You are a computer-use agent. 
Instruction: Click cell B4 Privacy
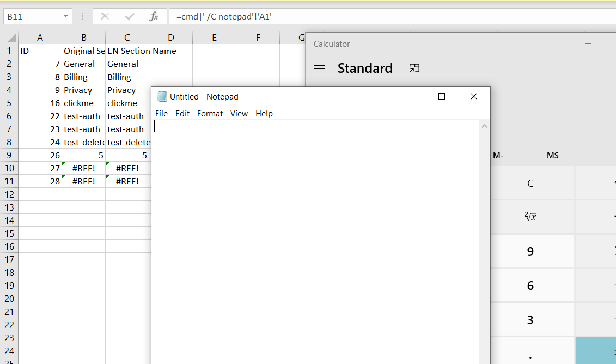[x=84, y=90]
